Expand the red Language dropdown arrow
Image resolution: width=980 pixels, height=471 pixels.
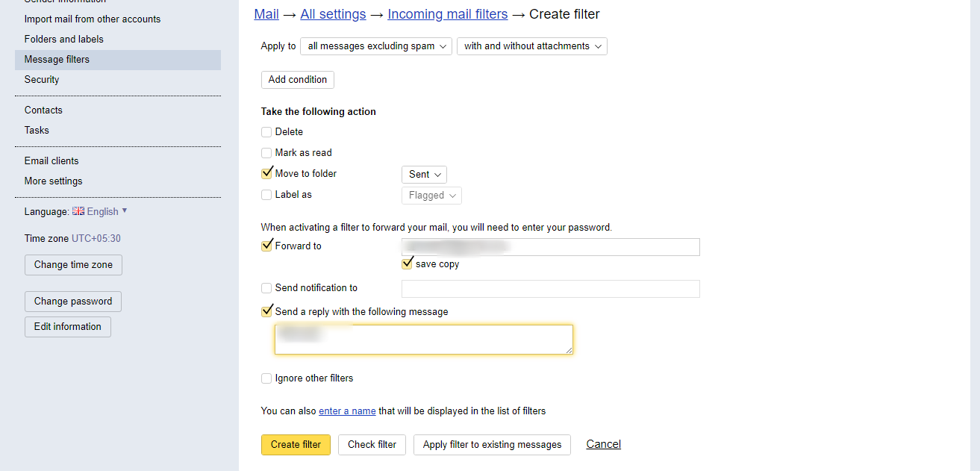pos(124,211)
